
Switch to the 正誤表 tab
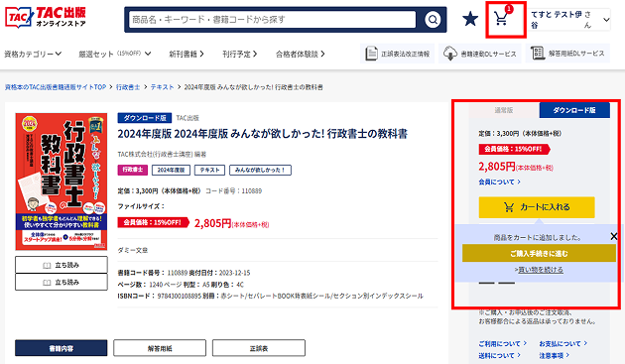pyautogui.click(x=259, y=348)
